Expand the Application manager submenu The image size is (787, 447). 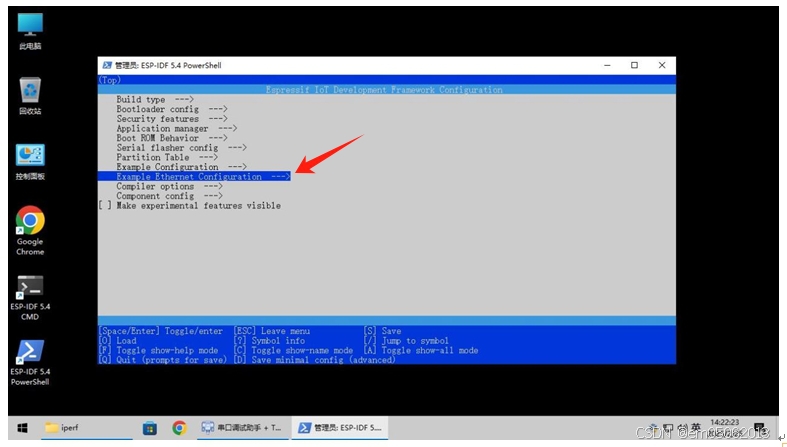point(177,128)
